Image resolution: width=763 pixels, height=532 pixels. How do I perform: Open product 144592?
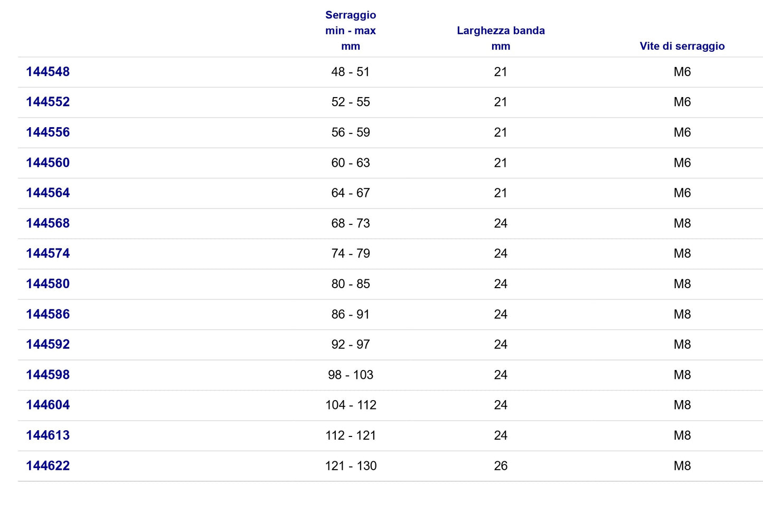[x=48, y=344]
